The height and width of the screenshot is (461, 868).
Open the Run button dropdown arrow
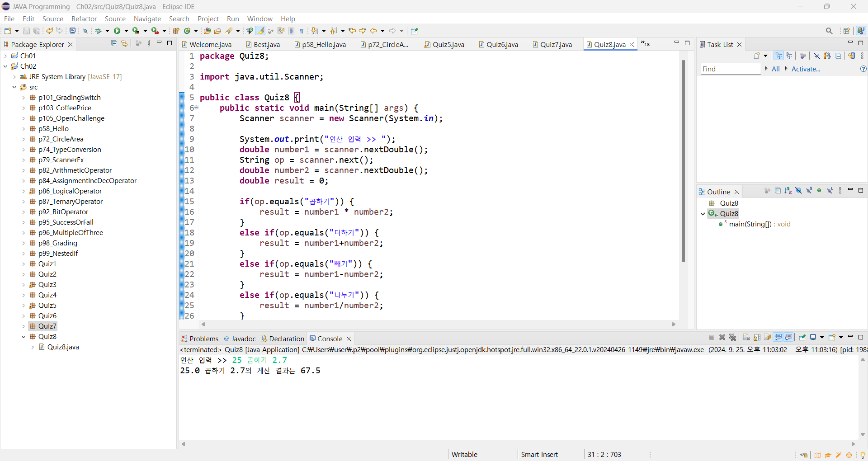pyautogui.click(x=126, y=31)
